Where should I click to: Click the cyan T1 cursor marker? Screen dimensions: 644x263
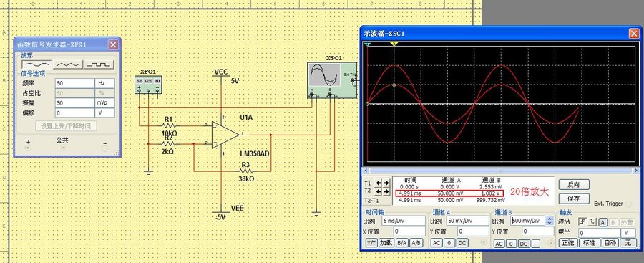368,44
